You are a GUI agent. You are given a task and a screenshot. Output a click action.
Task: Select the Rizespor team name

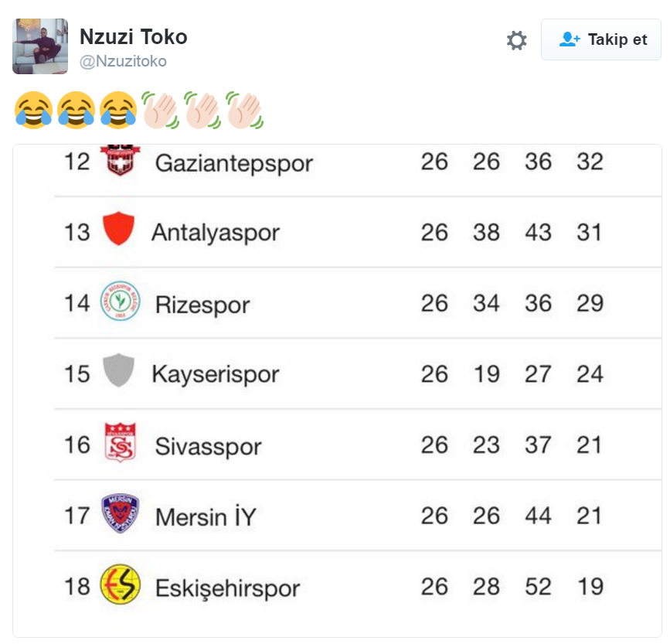pos(202,304)
